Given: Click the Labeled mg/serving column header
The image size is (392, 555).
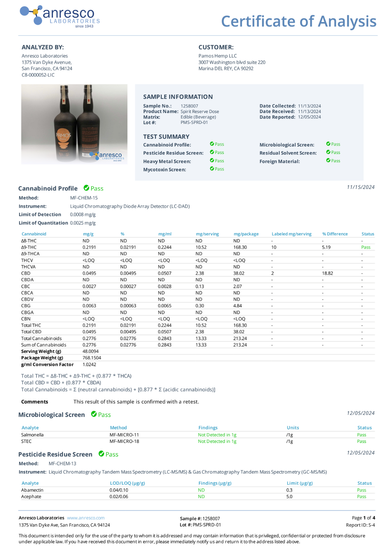Looking at the screenshot, I should tap(291, 234).
